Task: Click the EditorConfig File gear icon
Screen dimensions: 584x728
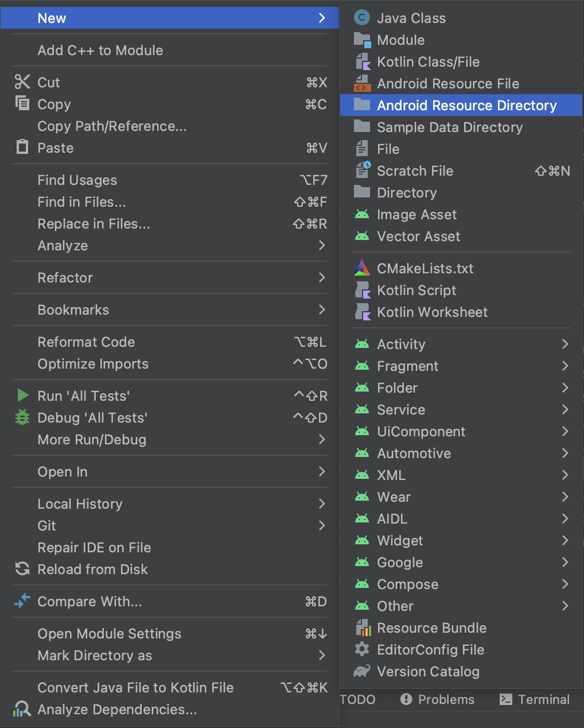Action: pos(362,649)
